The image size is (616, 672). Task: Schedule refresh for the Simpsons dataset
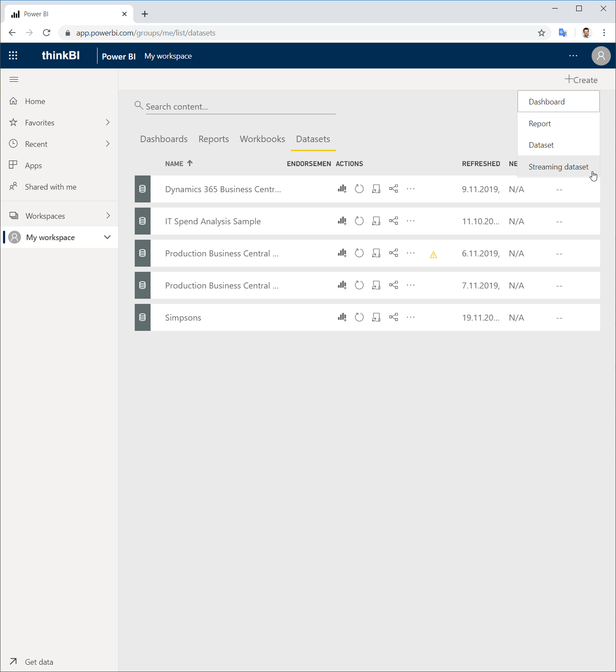click(376, 317)
